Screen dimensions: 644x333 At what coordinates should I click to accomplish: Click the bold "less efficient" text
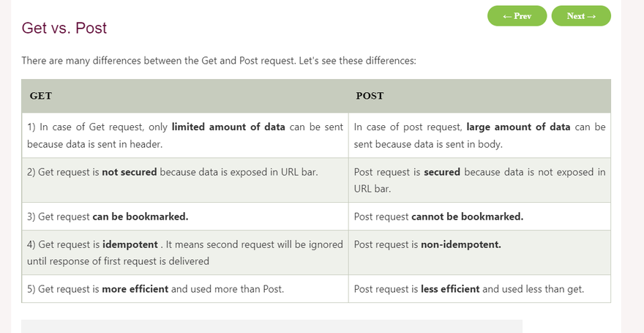coord(450,289)
